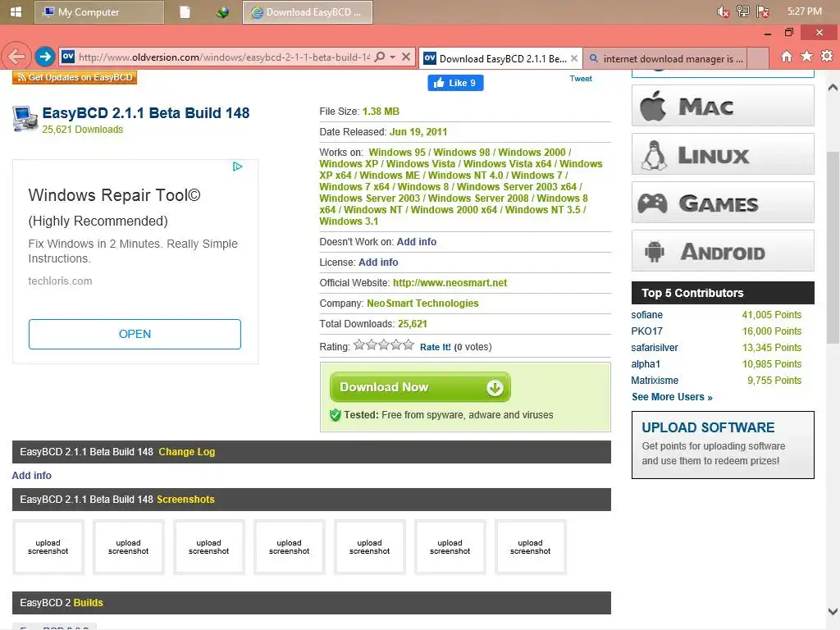Click the browser Back arrow button

pos(16,57)
